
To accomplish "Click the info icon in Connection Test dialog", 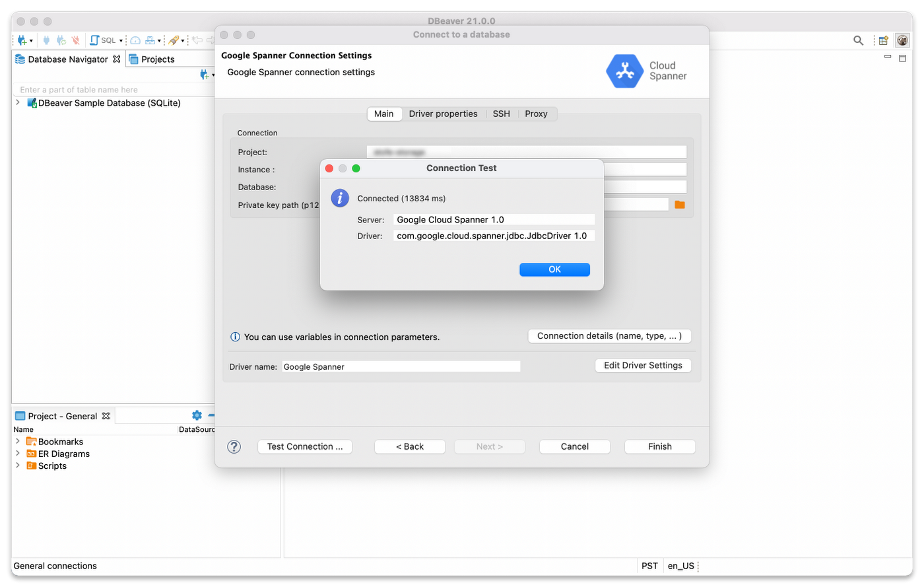I will [340, 197].
